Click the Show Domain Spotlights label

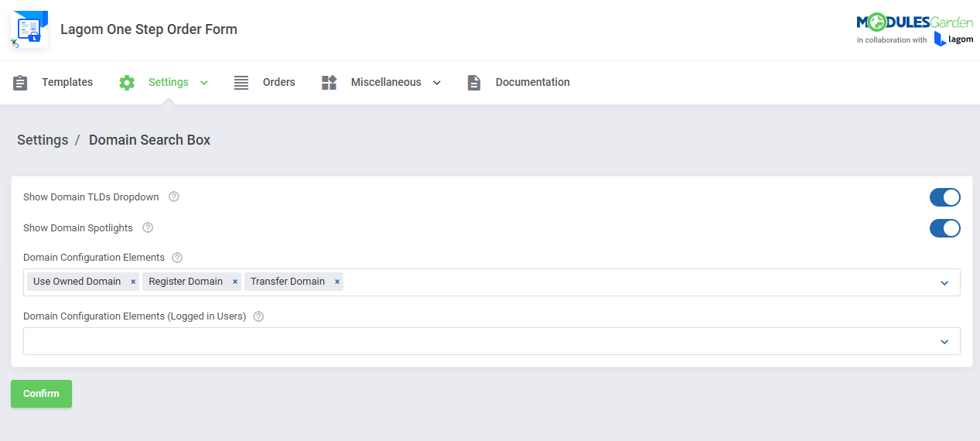click(x=78, y=228)
